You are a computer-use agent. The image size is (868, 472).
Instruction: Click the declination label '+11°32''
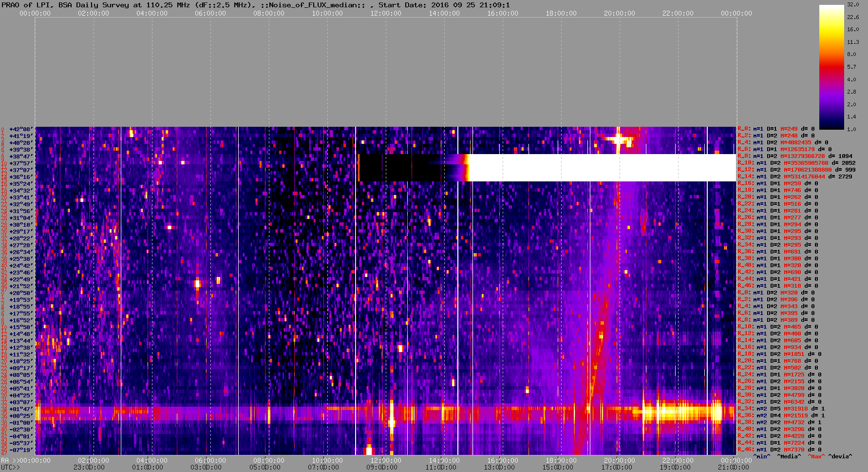tap(20, 354)
